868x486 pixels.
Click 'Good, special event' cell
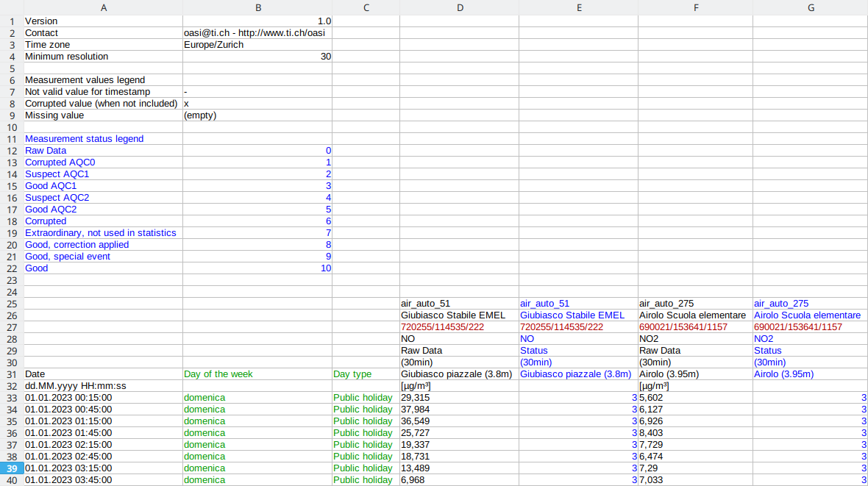click(x=103, y=257)
